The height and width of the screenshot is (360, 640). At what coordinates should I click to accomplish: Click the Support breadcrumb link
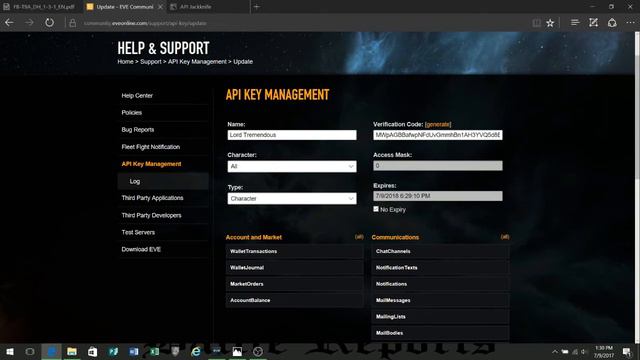click(x=151, y=62)
